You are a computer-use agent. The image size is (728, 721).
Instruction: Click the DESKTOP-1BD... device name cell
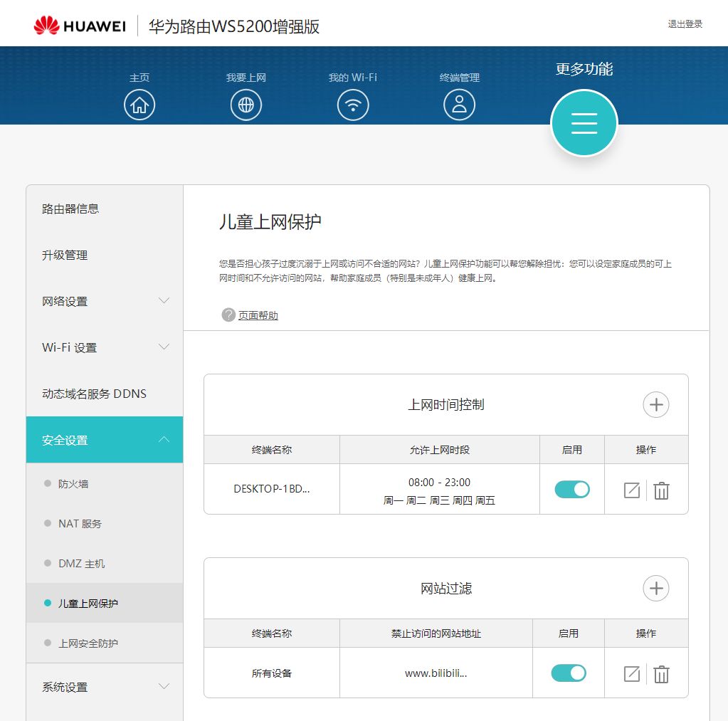point(272,489)
